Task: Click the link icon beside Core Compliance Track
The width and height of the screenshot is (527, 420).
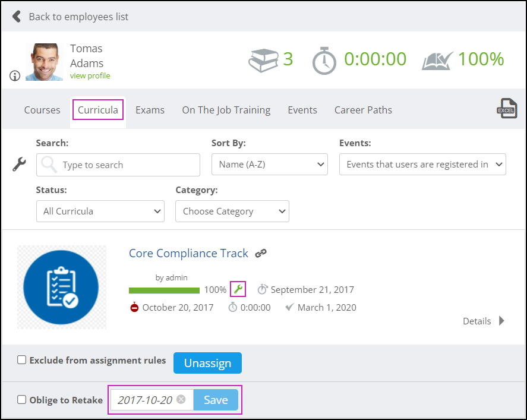Action: 260,253
